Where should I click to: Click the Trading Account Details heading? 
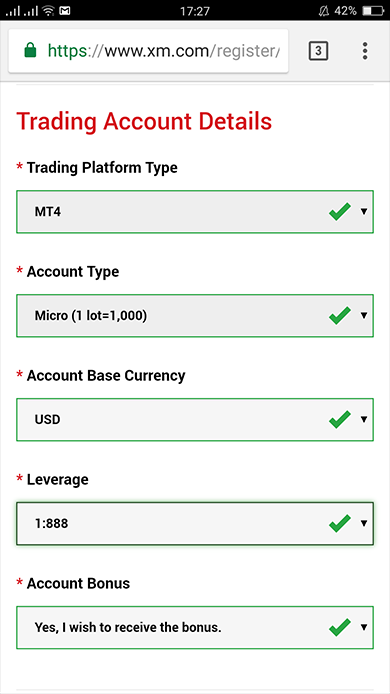(x=144, y=121)
